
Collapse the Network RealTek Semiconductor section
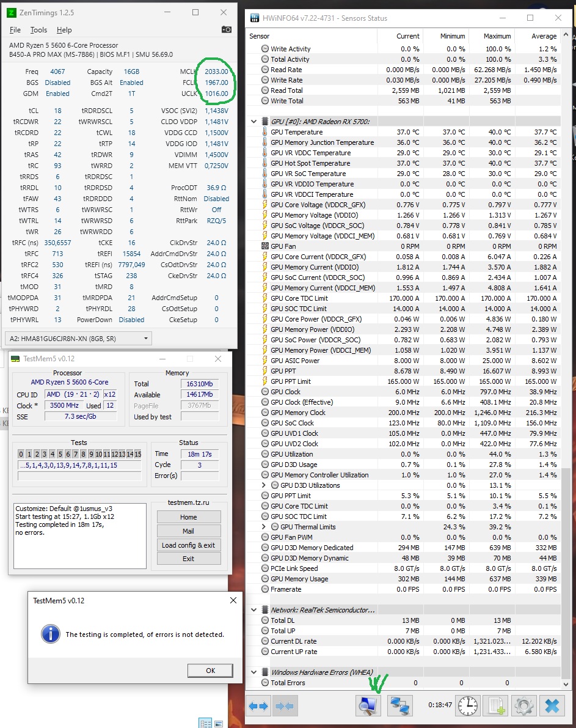pyautogui.click(x=254, y=609)
